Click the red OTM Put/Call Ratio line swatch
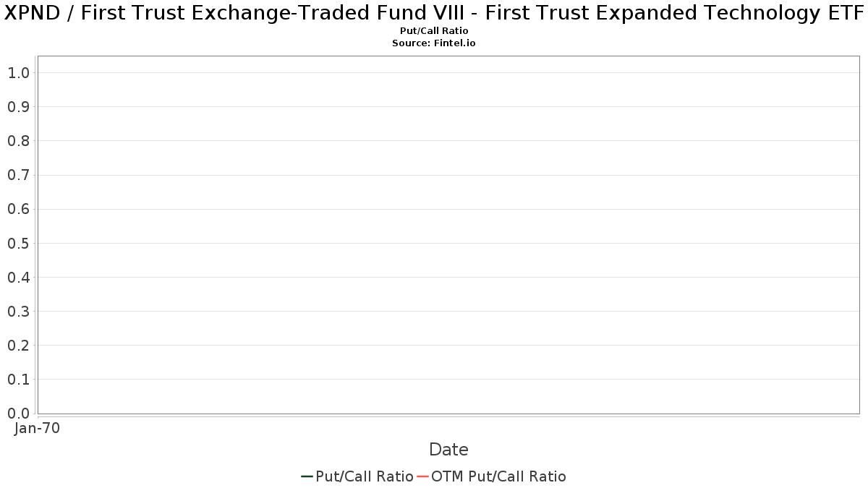868x488 pixels. pos(422,476)
